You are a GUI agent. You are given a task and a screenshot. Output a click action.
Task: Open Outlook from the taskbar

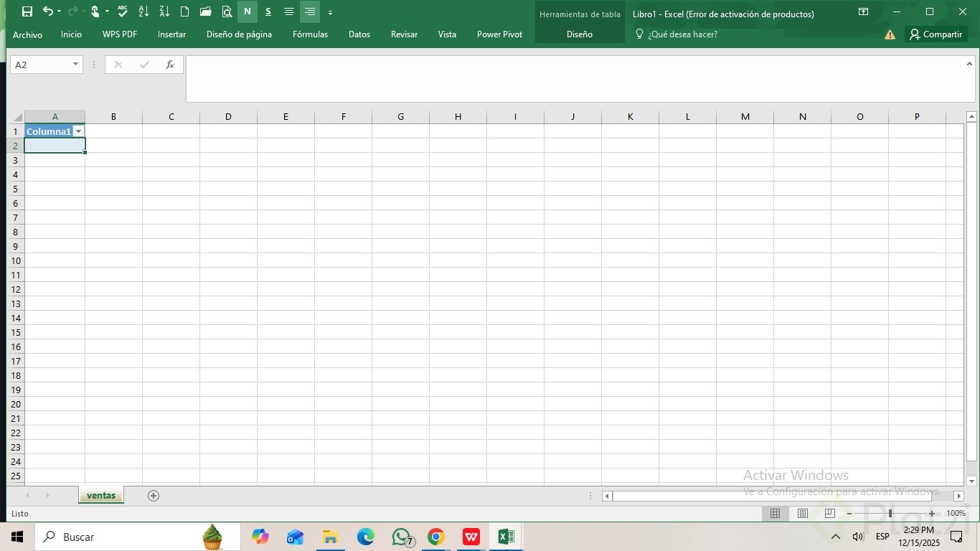tap(295, 537)
